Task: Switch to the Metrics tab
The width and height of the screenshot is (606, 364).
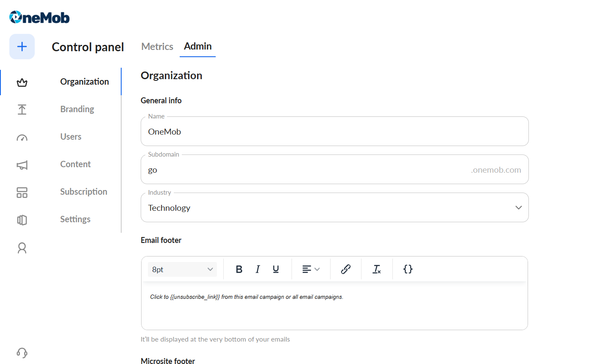Action: pos(157,47)
